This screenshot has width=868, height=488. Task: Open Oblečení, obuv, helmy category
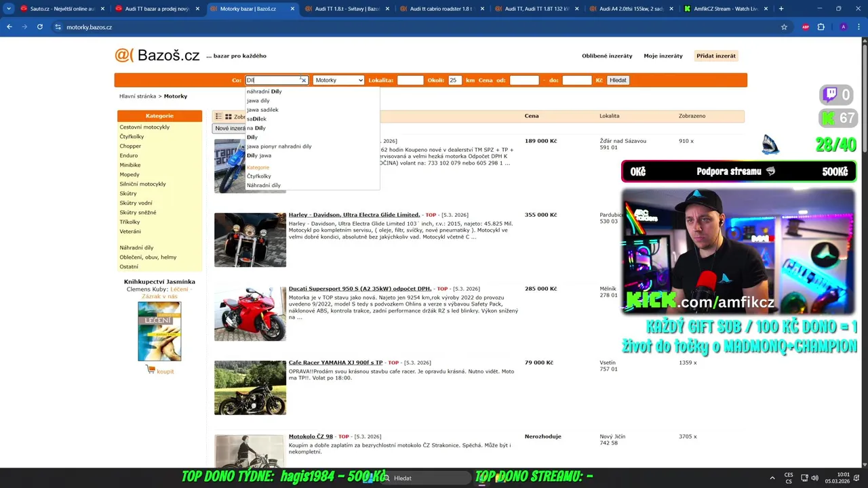click(x=148, y=257)
